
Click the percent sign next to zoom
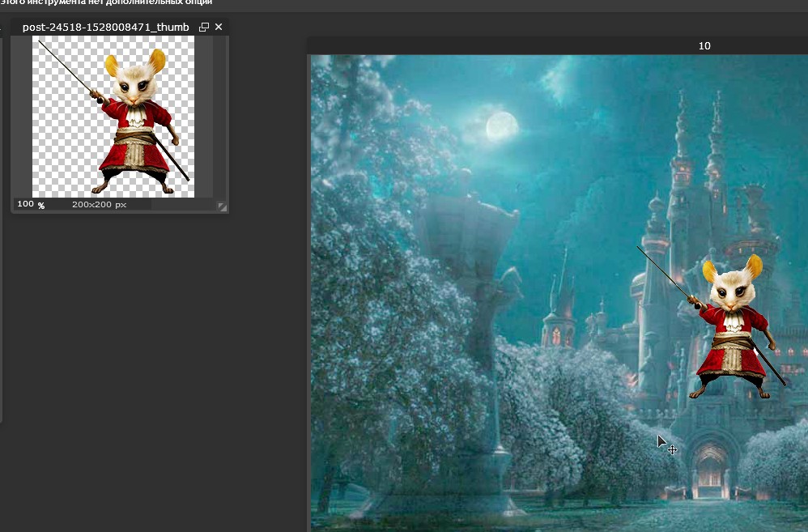pyautogui.click(x=41, y=206)
